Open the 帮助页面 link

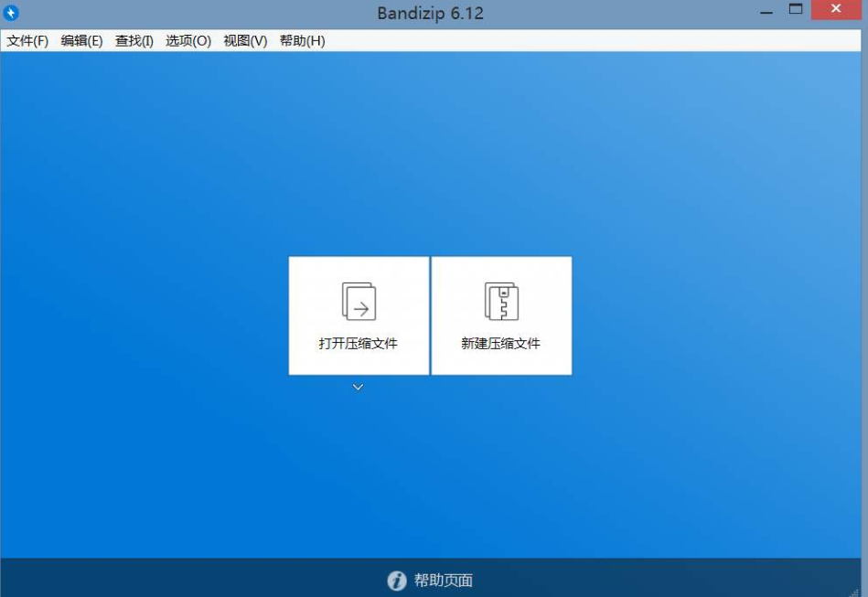click(x=444, y=581)
